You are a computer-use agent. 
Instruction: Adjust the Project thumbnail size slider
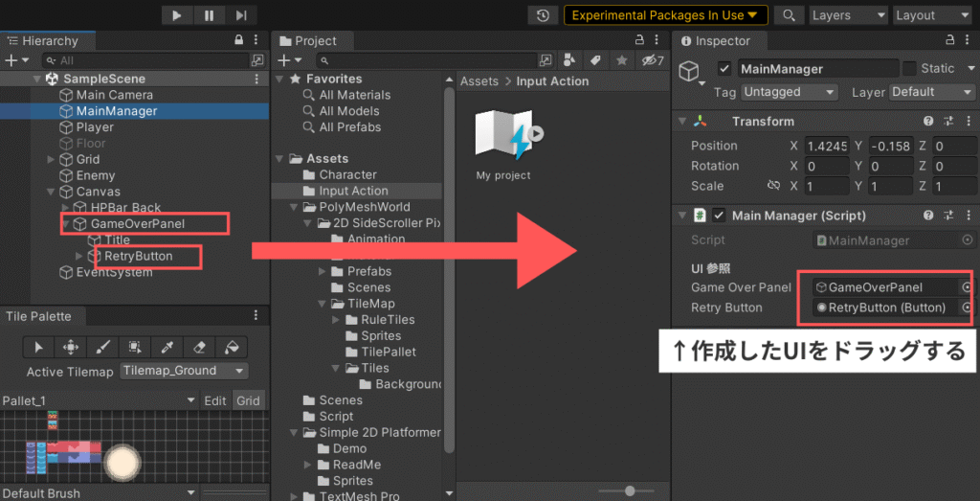click(x=629, y=490)
